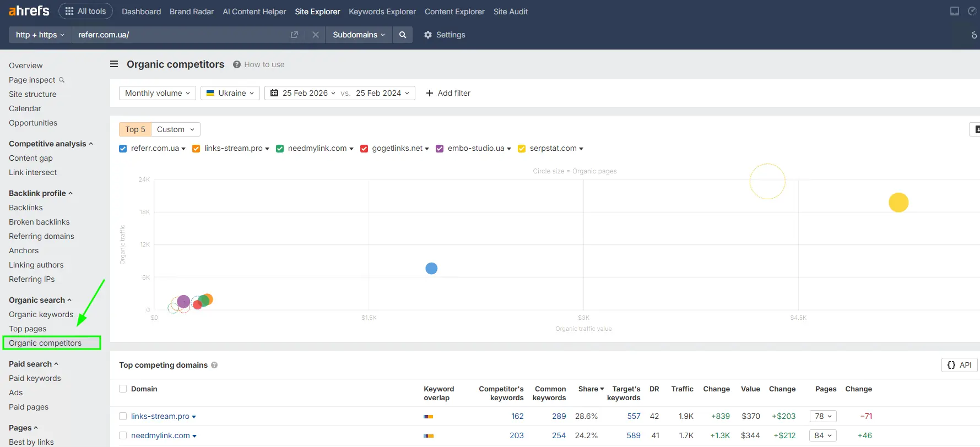Viewport: 980px width, 447px height.
Task: Open AI Content Helper in top navigation
Action: [255, 12]
